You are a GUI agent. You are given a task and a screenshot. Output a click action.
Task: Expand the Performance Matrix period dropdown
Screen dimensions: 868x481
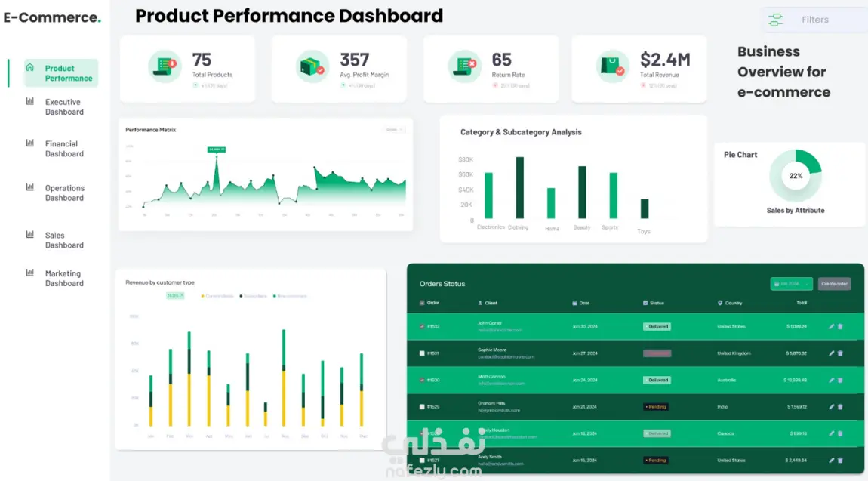(394, 130)
